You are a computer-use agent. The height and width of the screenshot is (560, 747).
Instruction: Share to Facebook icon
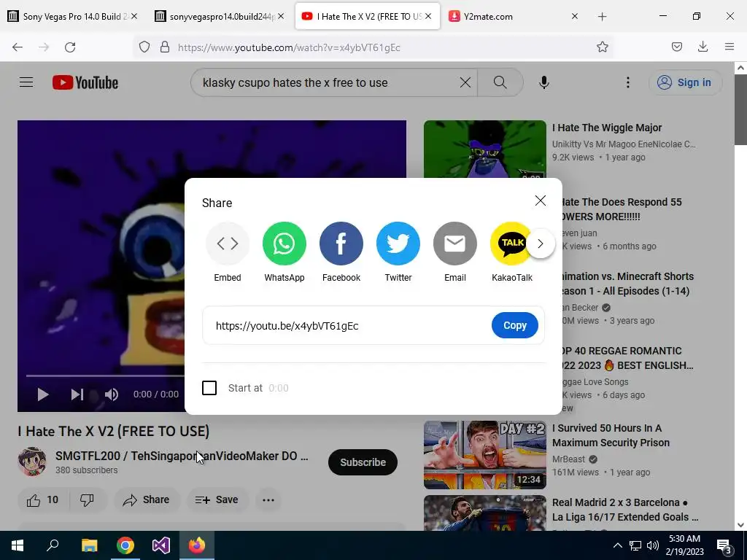pyautogui.click(x=341, y=244)
